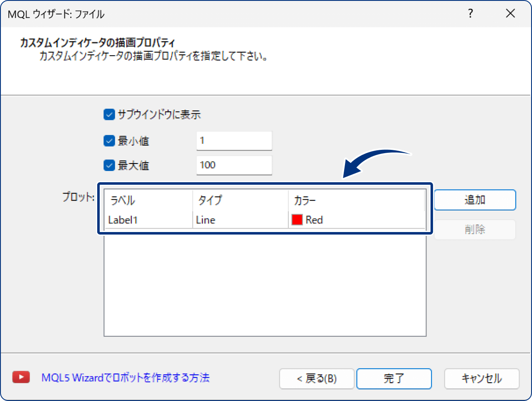Image resolution: width=532 pixels, height=401 pixels.
Task: Click the 削除 button
Action: pos(475,230)
